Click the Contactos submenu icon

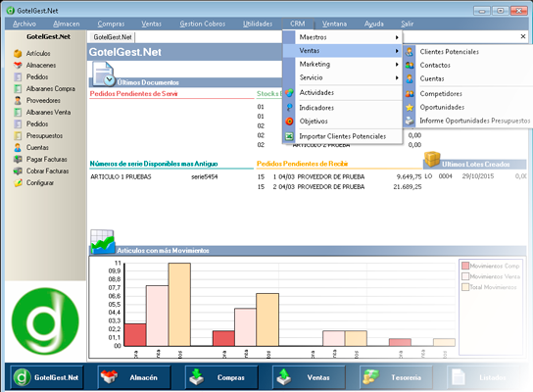[x=410, y=65]
